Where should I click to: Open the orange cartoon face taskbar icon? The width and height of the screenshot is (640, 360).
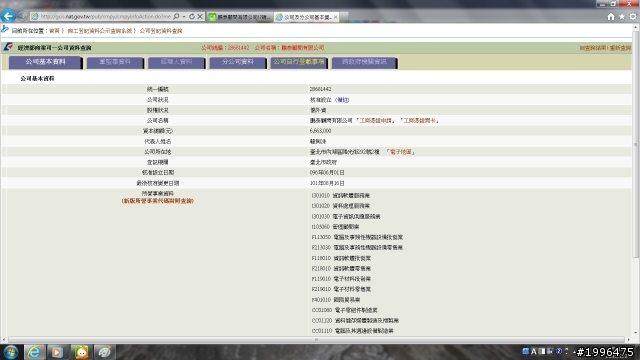click(x=81, y=352)
